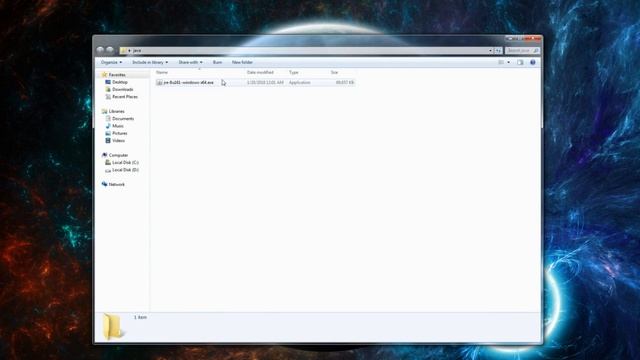Refresh the java folder view
This screenshot has height=360, width=640.
[498, 51]
